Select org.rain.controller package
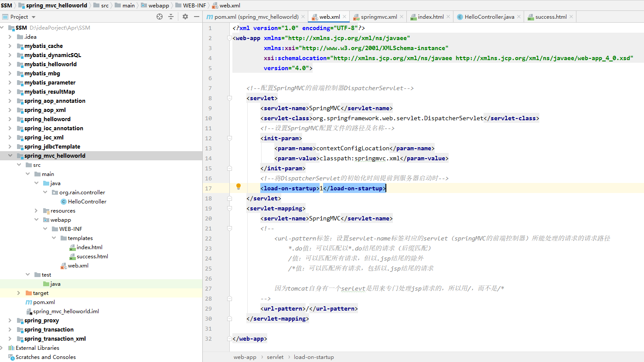This screenshot has height=362, width=644. tap(82, 193)
